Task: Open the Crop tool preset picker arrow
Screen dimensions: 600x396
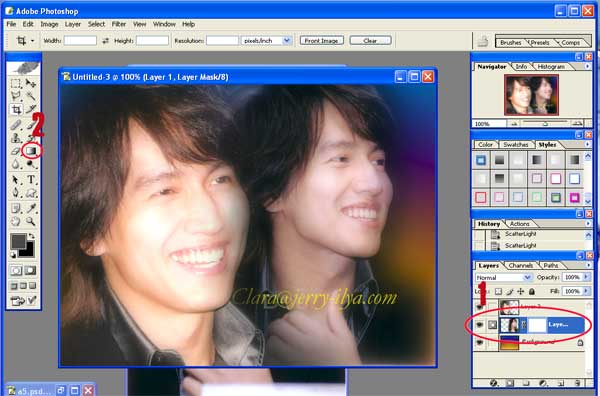Action: pyautogui.click(x=33, y=41)
